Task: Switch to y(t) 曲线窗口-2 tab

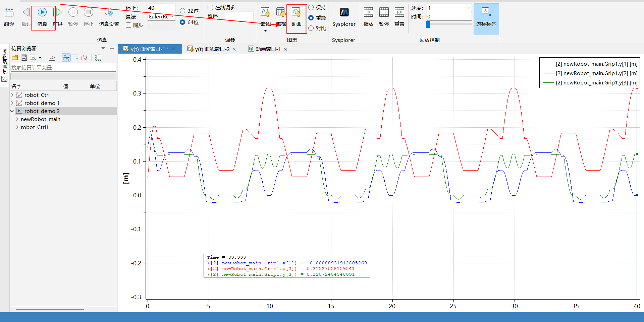Action: click(x=212, y=49)
